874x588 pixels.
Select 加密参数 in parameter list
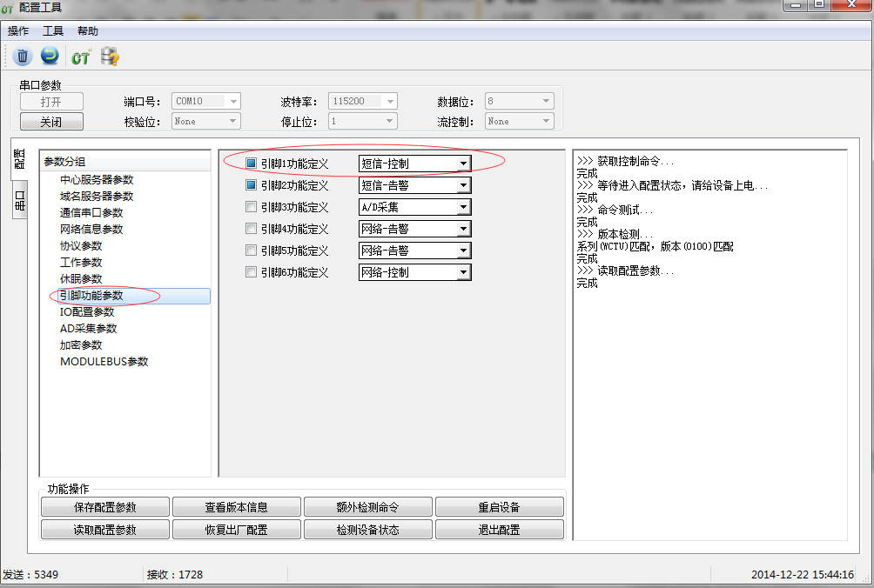[81, 344]
